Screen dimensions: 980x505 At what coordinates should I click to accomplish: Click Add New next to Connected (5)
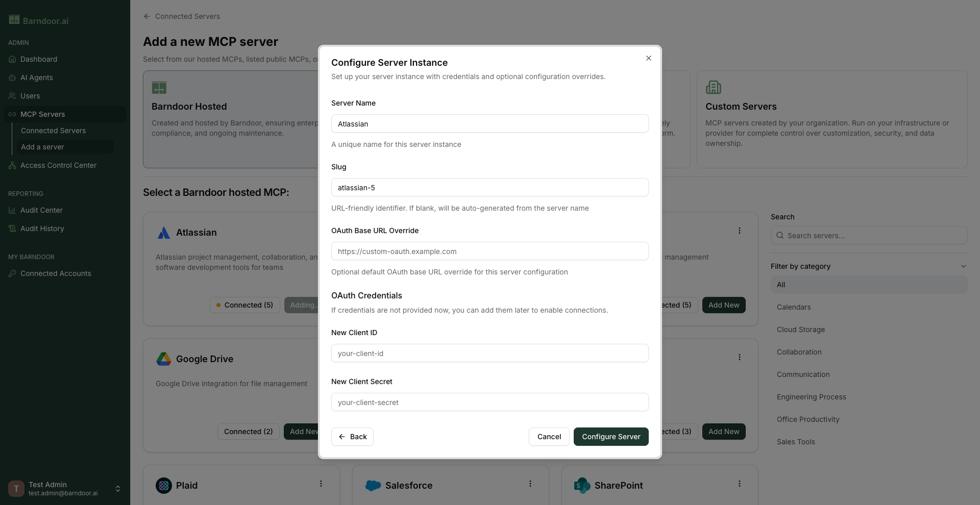tap(724, 305)
